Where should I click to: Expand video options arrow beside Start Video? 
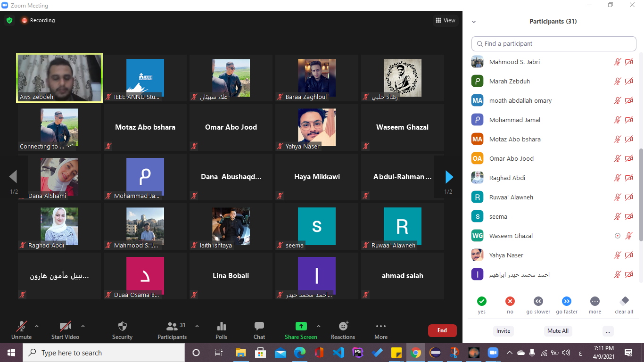click(x=83, y=326)
